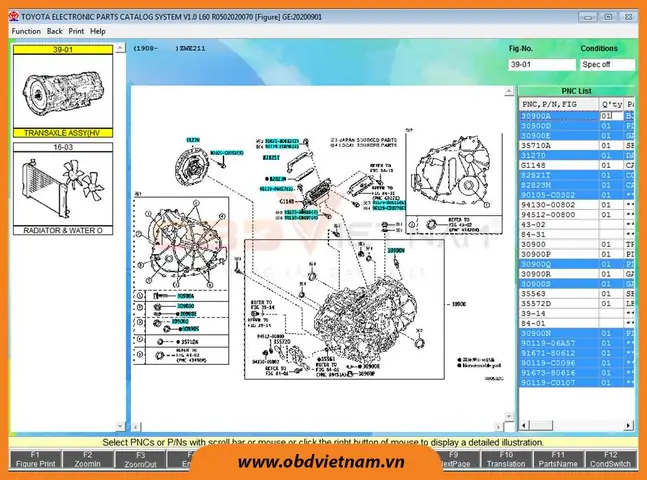The width and height of the screenshot is (647, 480).
Task: Select PNC row 82821T
Action: pyautogui.click(x=577, y=175)
